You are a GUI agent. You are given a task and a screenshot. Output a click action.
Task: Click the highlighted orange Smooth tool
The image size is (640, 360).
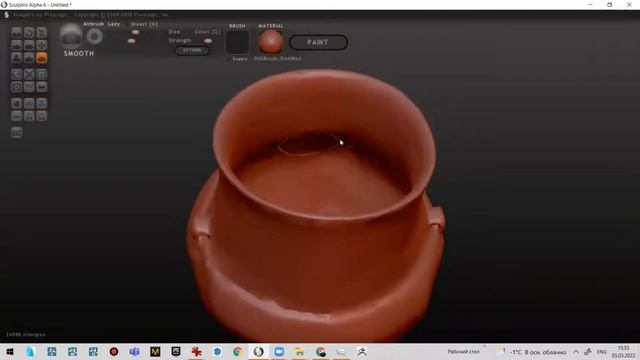pos(42,58)
